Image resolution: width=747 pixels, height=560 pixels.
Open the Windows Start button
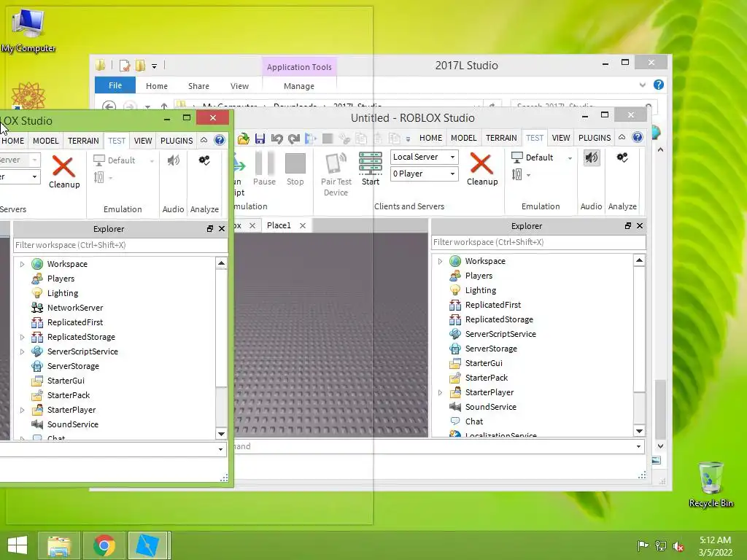(18, 545)
